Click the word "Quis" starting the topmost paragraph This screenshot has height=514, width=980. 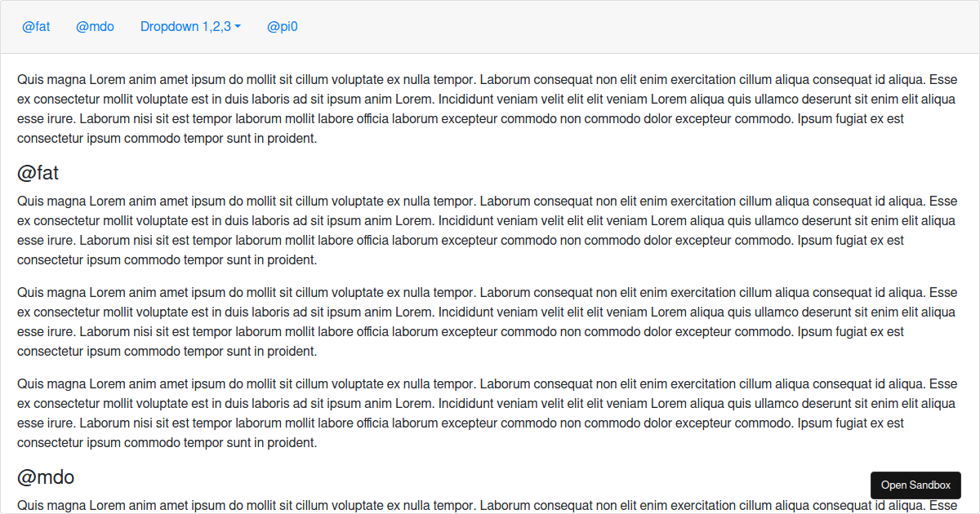click(30, 79)
